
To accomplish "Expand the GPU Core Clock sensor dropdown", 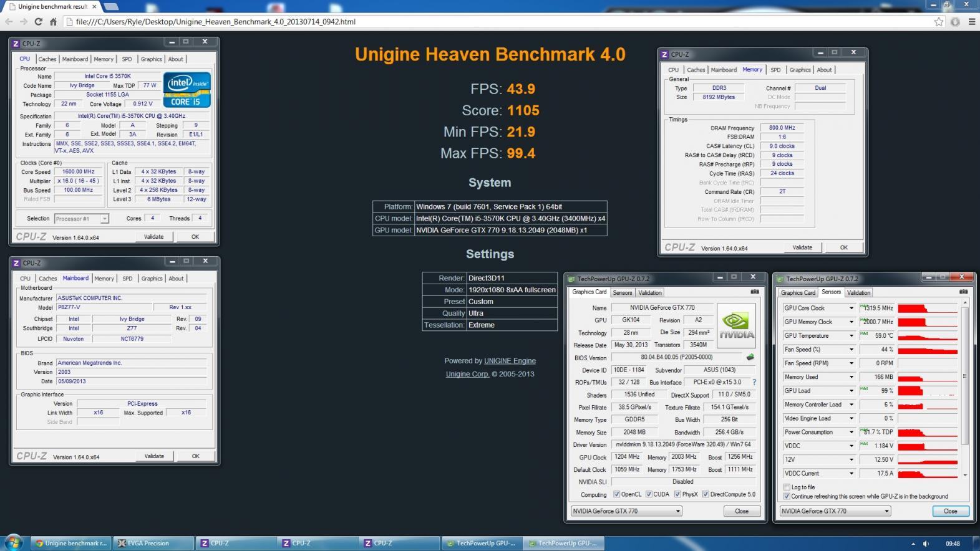I will click(x=851, y=308).
